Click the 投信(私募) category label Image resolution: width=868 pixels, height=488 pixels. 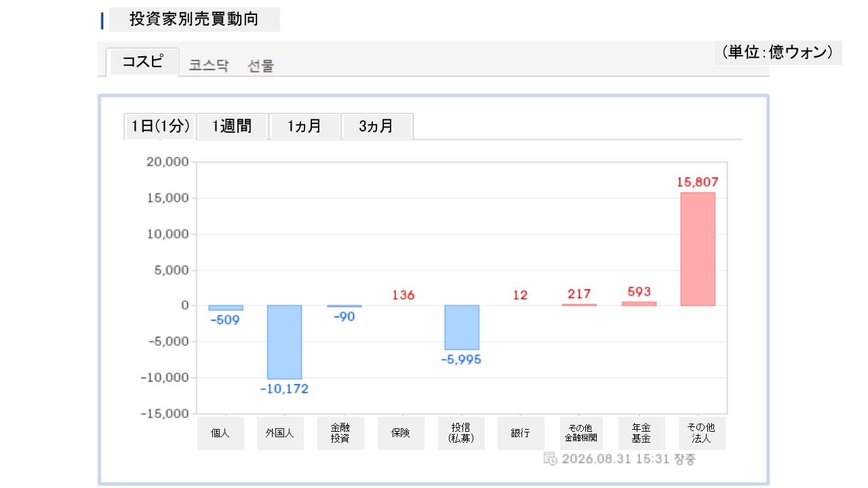click(461, 433)
